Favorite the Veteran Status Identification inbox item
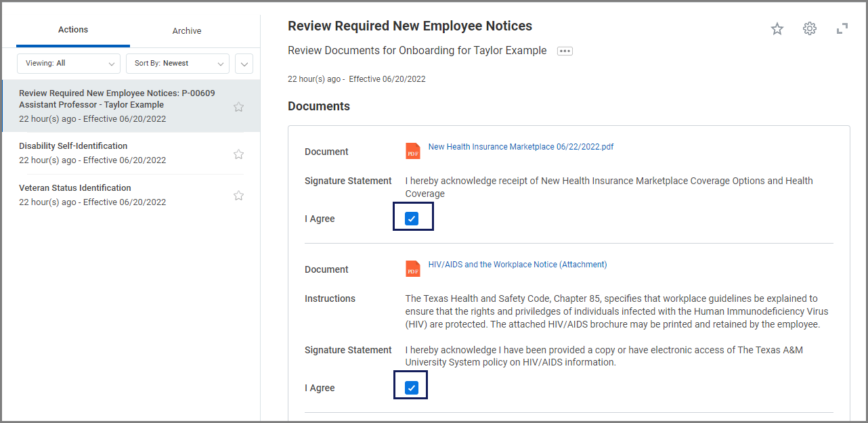Viewport: 868px width, 423px height. [x=238, y=196]
